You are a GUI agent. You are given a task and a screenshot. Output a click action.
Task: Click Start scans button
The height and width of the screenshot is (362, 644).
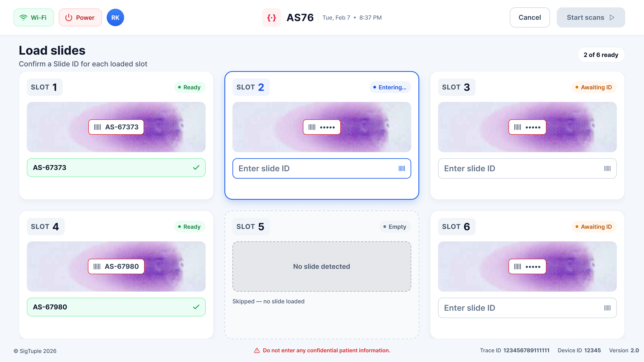point(591,17)
